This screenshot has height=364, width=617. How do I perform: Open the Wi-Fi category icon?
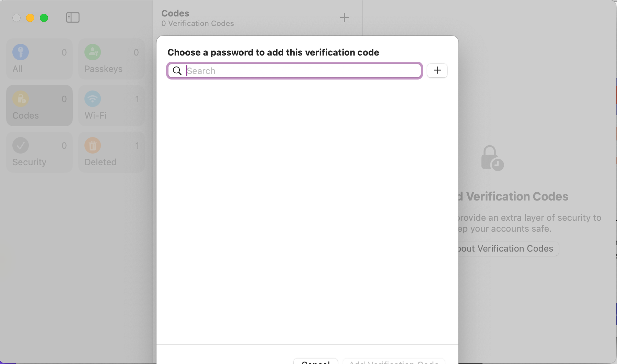tap(93, 99)
